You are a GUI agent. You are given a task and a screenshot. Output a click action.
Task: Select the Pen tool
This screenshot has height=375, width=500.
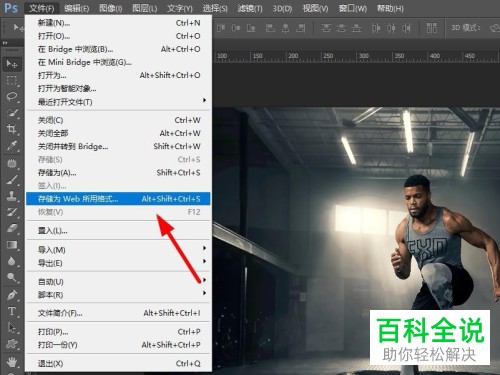[x=12, y=295]
